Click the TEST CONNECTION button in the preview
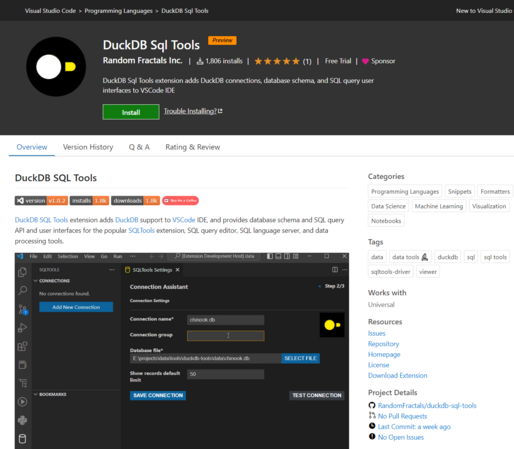 (317, 395)
